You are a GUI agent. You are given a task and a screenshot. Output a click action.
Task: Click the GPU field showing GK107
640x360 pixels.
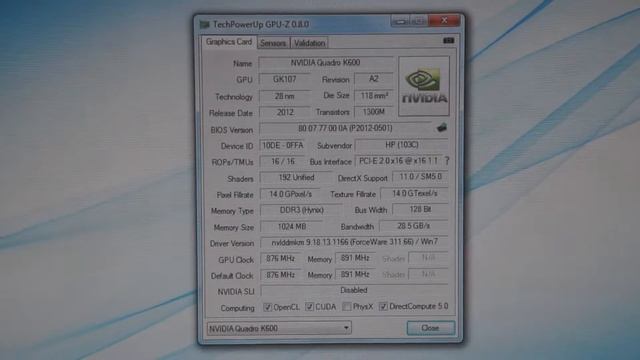pyautogui.click(x=284, y=79)
